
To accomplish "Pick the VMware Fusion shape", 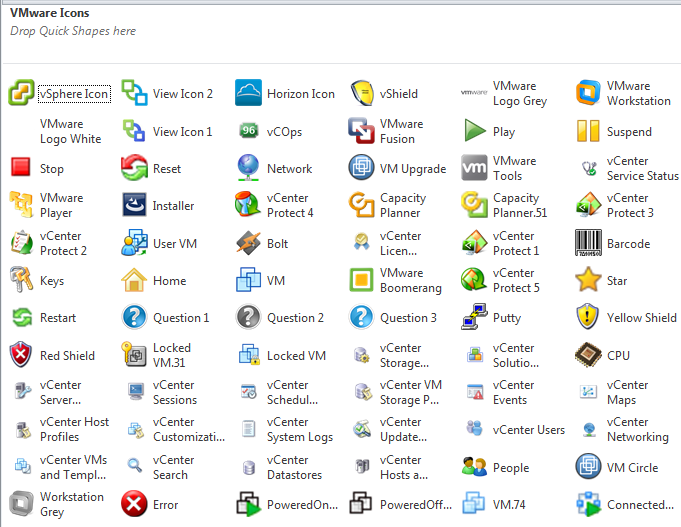I will pos(361,131).
